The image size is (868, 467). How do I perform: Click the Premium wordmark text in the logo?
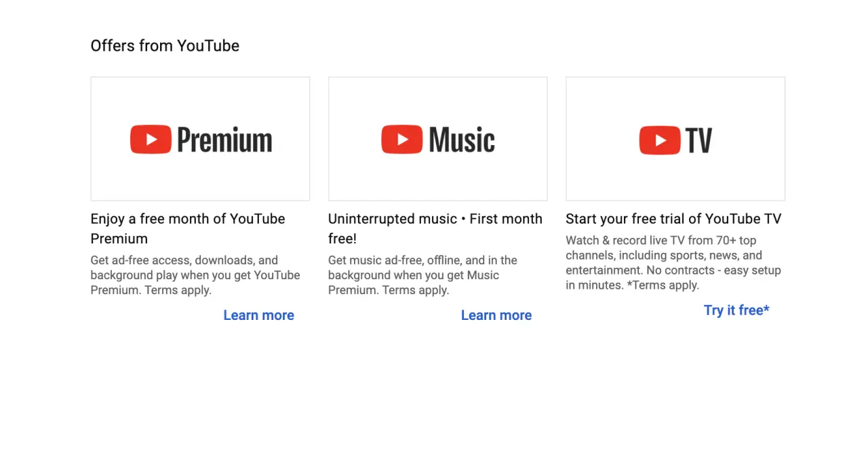[x=224, y=139]
